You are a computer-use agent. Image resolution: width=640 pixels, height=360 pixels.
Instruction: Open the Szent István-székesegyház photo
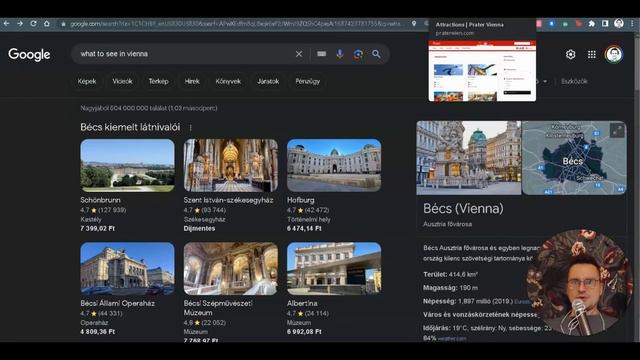[x=231, y=165]
